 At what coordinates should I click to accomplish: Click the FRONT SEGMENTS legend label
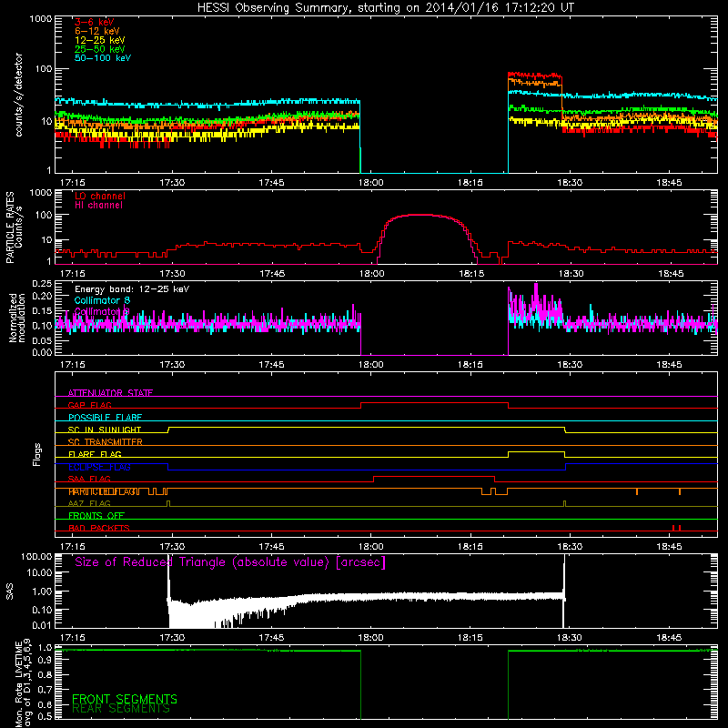125,699
